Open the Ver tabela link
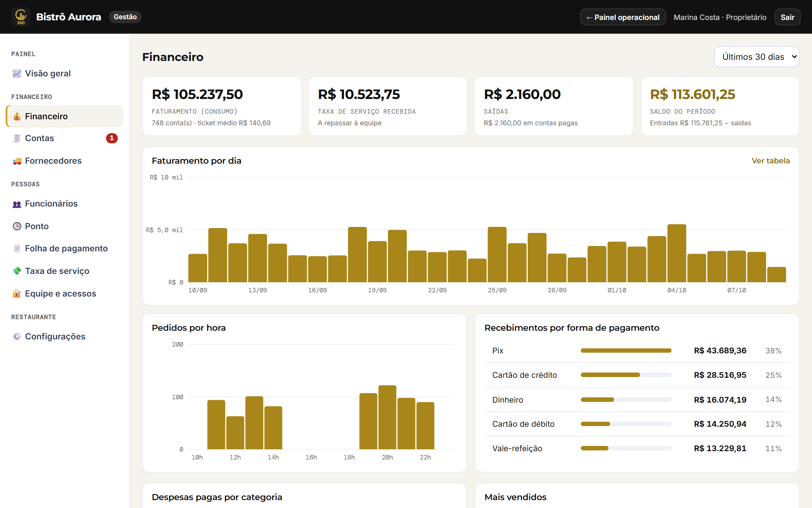 770,161
